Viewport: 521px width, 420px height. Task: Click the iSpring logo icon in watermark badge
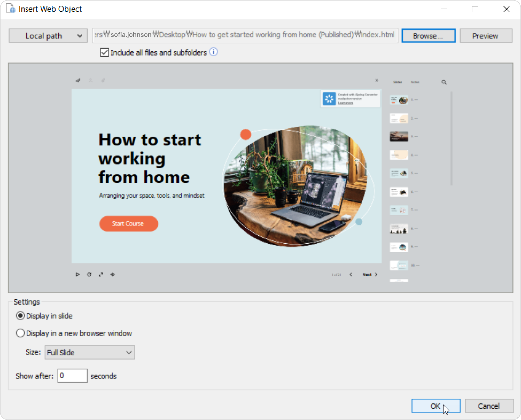coord(329,99)
